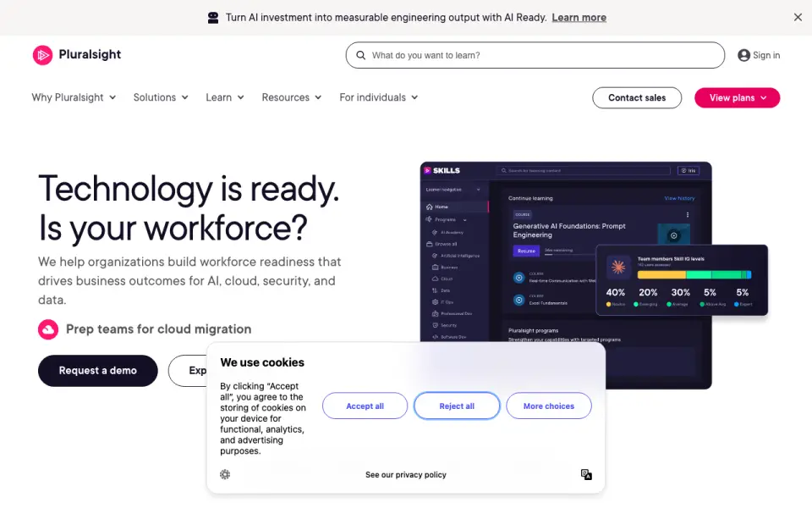This screenshot has height=508, width=812.
Task: Expand Programs in Skills sidebar
Action: click(x=464, y=220)
